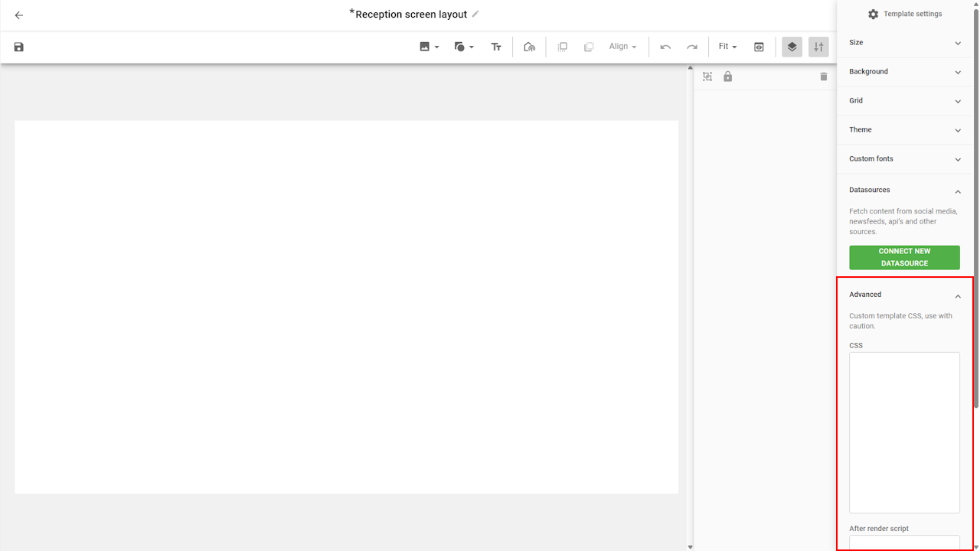
Task: Expand the Theme section
Action: click(x=904, y=130)
